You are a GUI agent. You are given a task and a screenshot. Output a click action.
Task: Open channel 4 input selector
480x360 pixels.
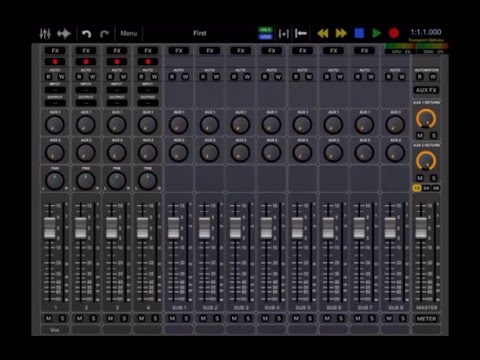coord(148,90)
